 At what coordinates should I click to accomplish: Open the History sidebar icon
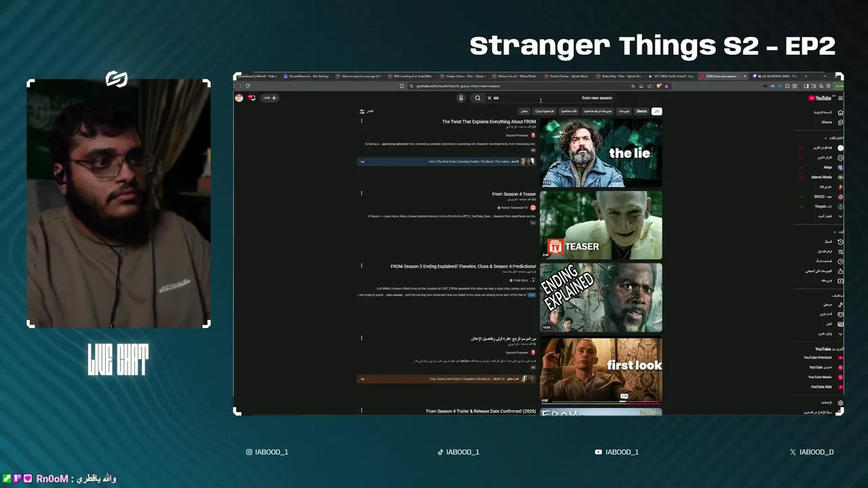840,241
